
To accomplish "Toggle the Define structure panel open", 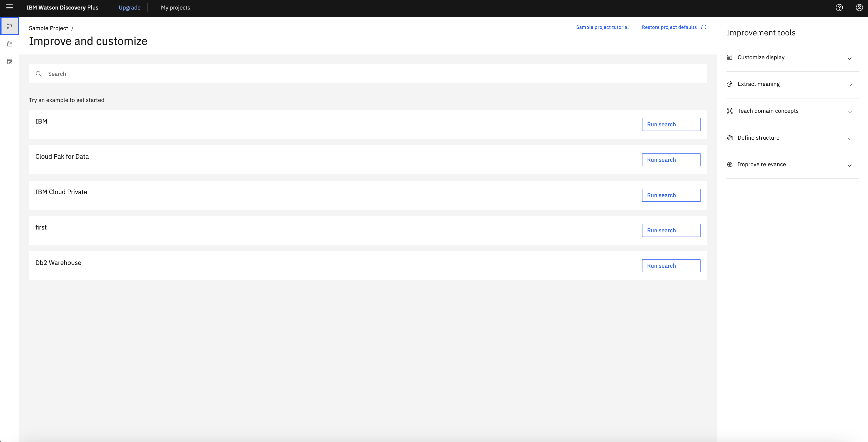I will tap(790, 138).
